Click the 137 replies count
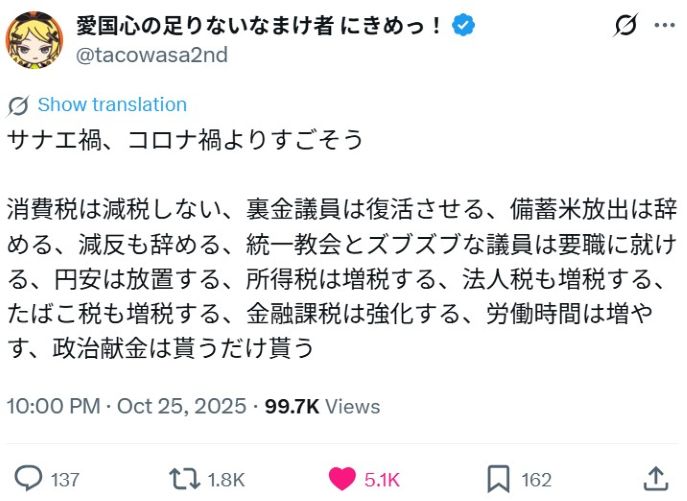This screenshot has height=501, width=687. tap(64, 479)
